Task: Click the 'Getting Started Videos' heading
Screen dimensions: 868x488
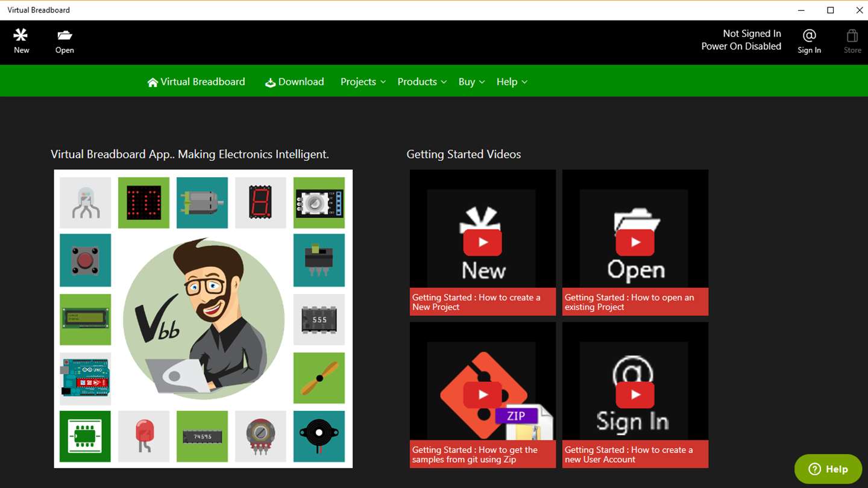Action: (464, 154)
